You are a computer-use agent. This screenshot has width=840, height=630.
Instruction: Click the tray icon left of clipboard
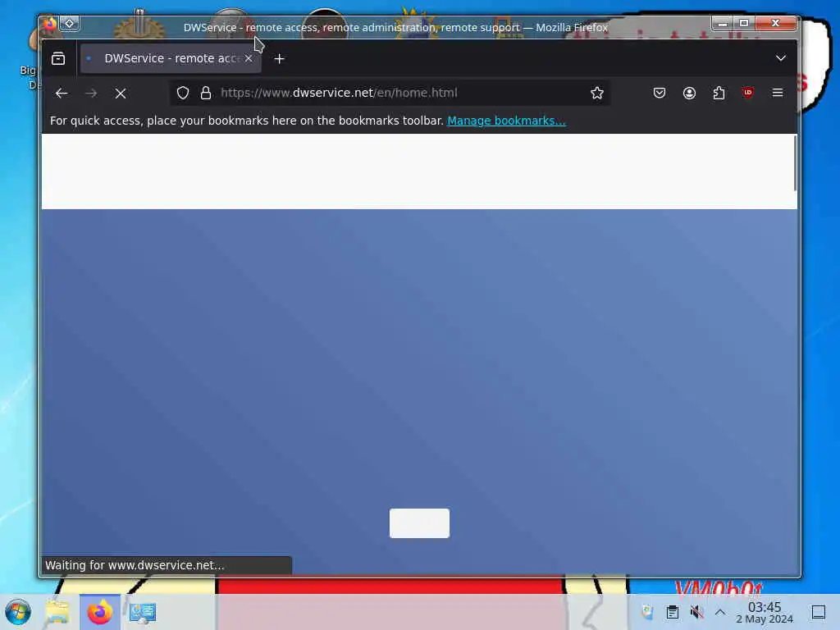coord(648,612)
